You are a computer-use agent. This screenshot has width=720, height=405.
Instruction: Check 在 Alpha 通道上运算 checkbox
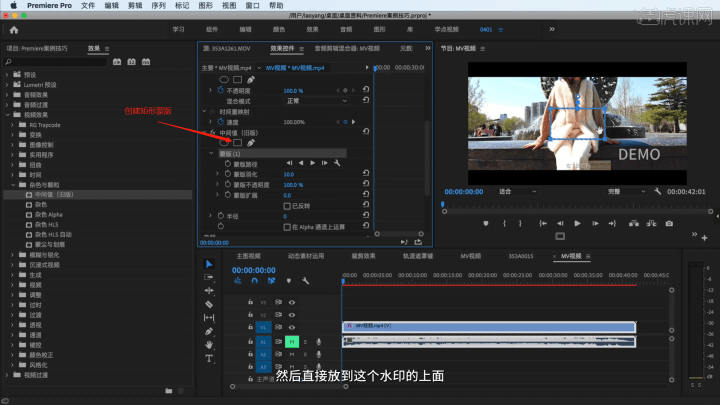(x=287, y=227)
